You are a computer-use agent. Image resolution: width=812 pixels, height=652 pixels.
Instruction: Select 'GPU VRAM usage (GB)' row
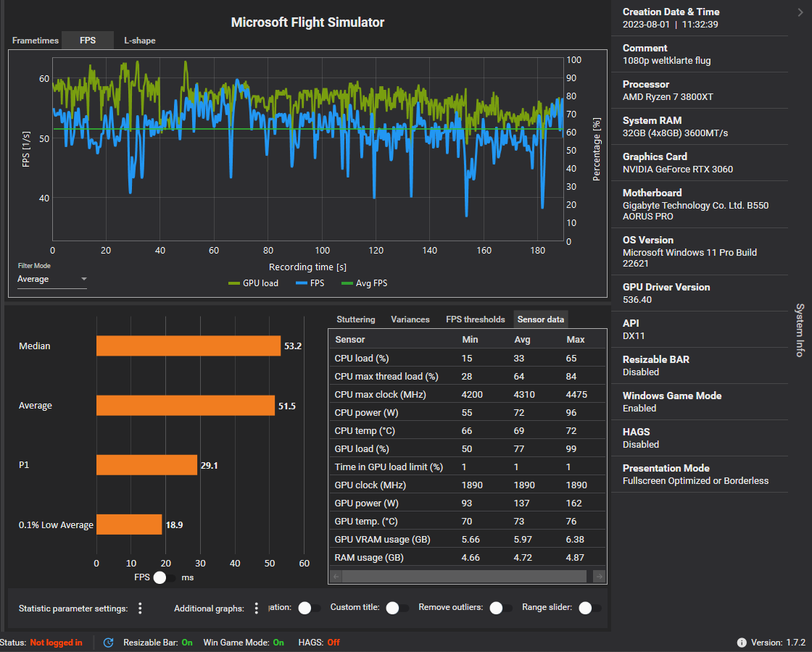coord(467,539)
